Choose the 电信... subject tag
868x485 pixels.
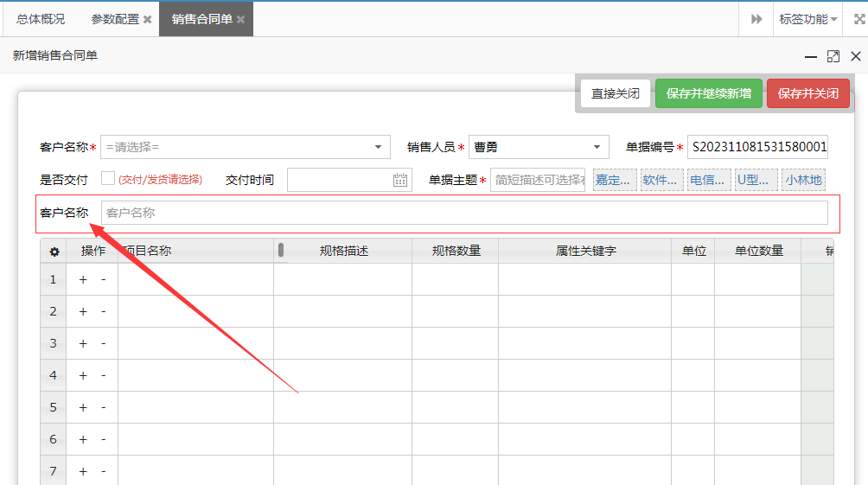pyautogui.click(x=709, y=181)
